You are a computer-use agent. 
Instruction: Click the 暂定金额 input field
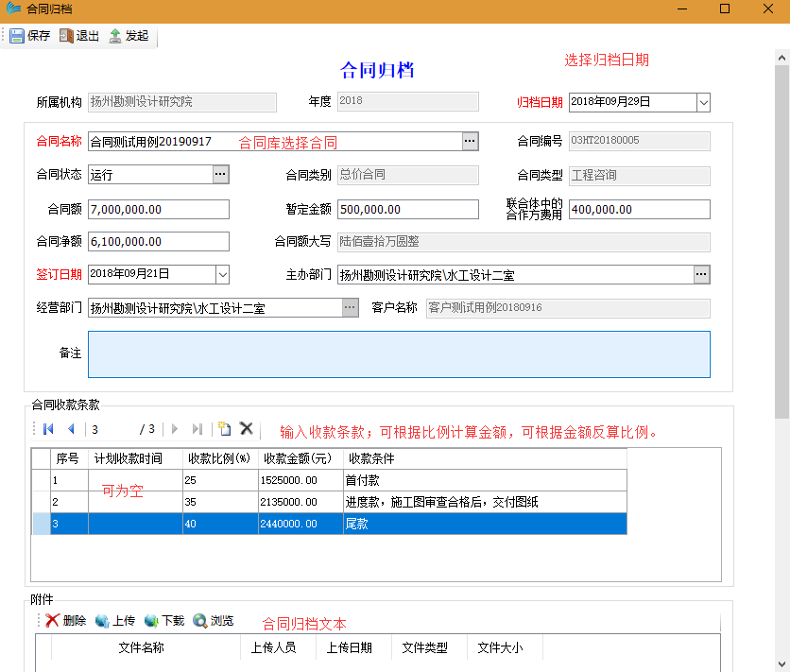(408, 210)
